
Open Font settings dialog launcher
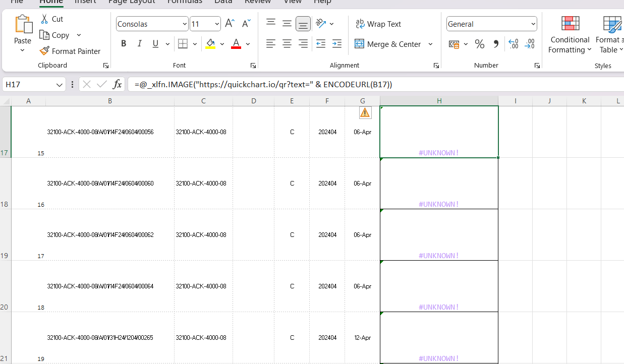pos(253,66)
